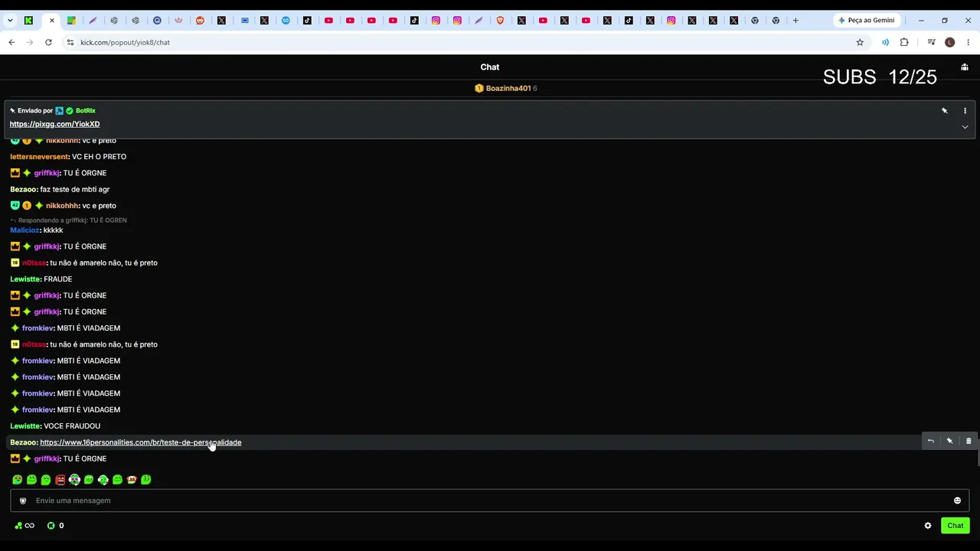Insert the red angry quick emote

tap(60, 480)
